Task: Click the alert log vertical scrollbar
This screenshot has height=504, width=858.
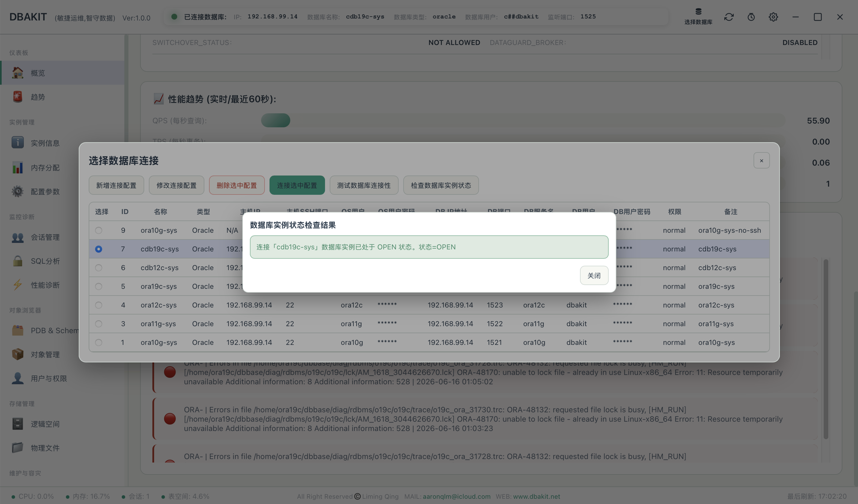Action: click(826, 349)
